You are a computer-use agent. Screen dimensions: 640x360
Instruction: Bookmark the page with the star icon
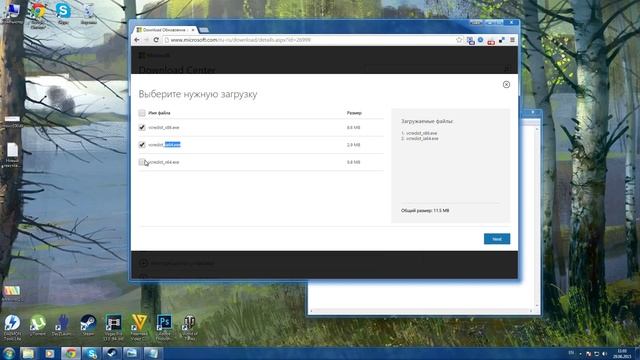tap(459, 40)
